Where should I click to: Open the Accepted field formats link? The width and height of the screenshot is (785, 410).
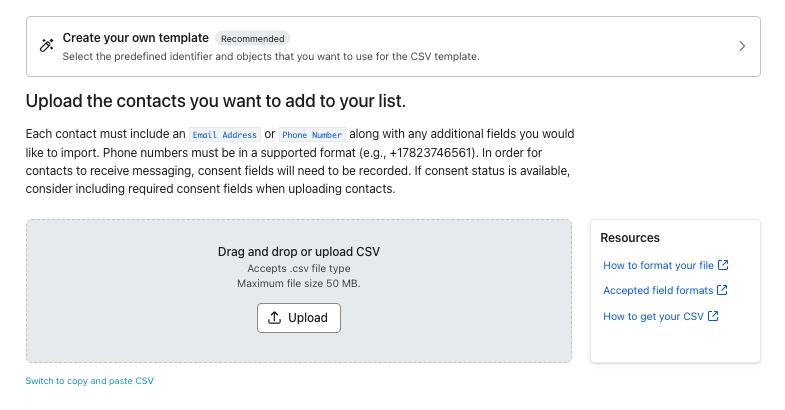pyautogui.click(x=658, y=291)
